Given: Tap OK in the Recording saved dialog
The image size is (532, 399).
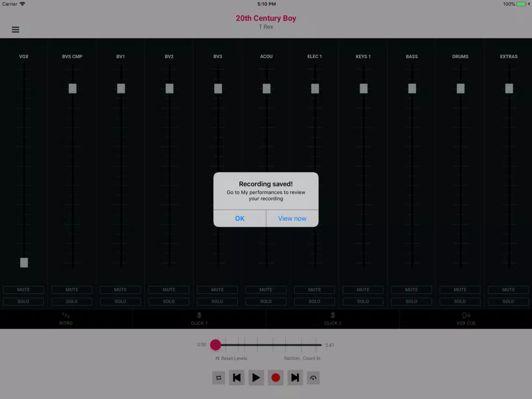Looking at the screenshot, I should [x=239, y=218].
